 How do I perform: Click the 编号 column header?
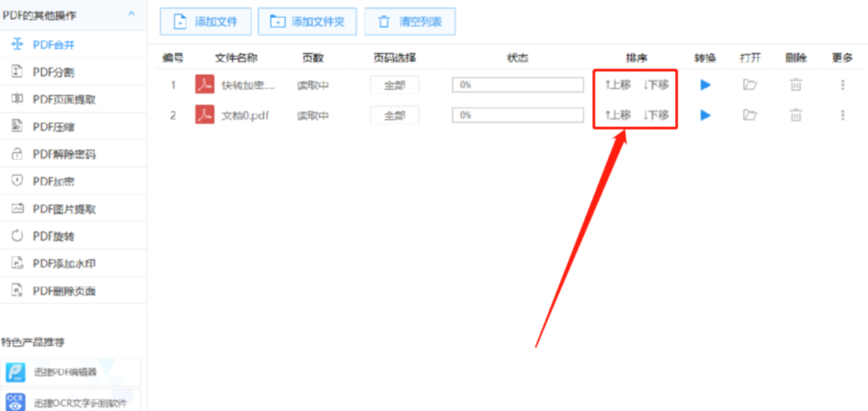pyautogui.click(x=173, y=58)
